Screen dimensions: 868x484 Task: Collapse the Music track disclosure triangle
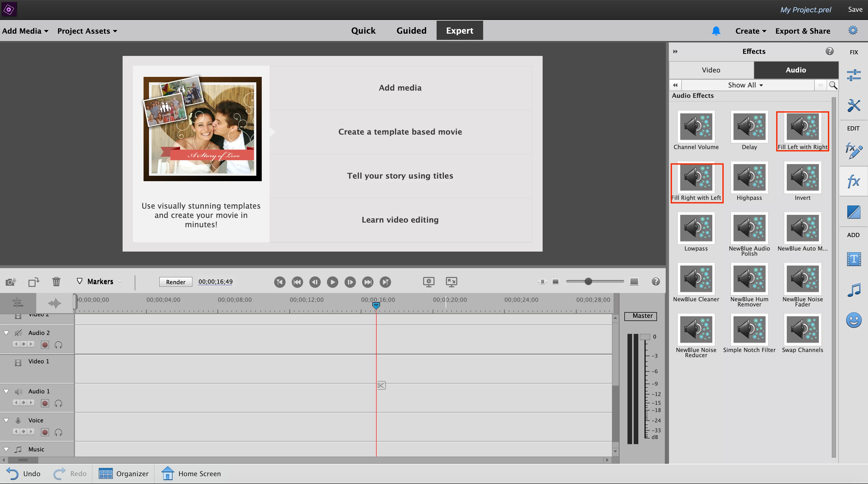coord(6,449)
